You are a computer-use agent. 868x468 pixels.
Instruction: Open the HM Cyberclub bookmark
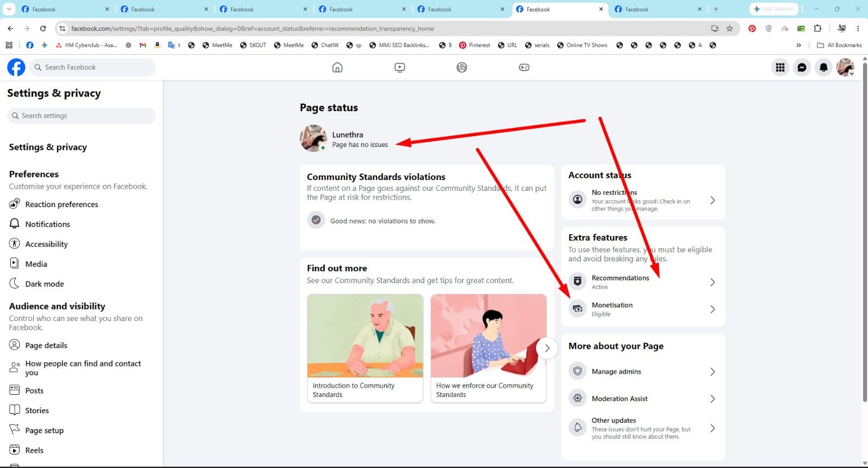86,45
